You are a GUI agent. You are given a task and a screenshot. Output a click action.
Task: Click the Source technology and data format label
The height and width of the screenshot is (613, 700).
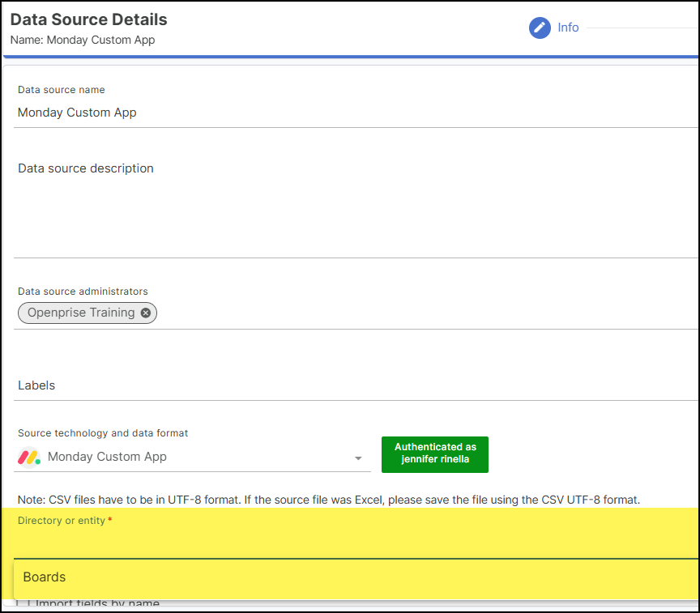pos(103,433)
